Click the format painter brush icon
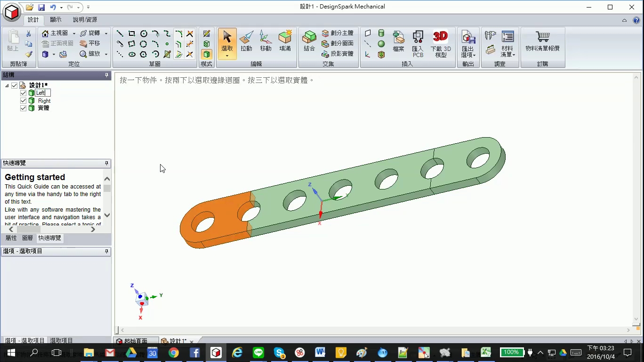644x362 pixels. [x=28, y=54]
